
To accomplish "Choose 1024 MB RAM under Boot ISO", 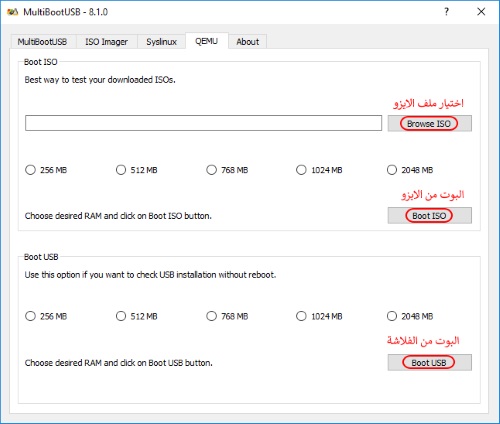I will pos(319,170).
